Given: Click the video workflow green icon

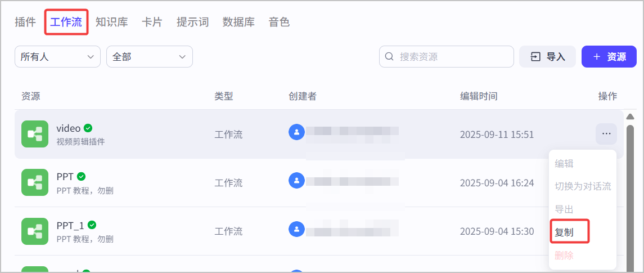Looking at the screenshot, I should click(35, 134).
